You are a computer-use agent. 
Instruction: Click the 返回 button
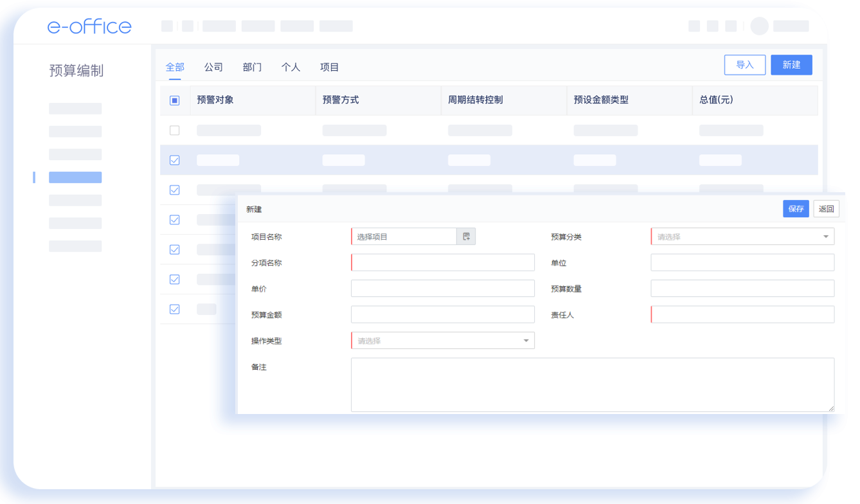[826, 209]
